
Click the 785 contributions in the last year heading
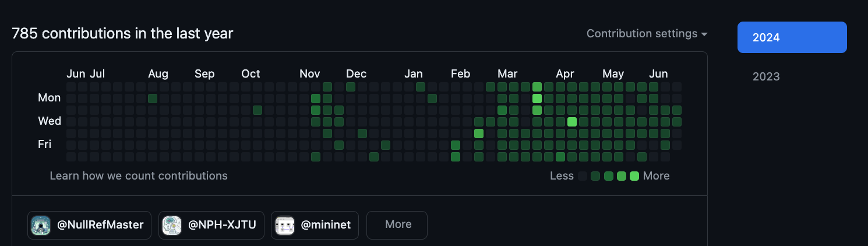point(122,34)
